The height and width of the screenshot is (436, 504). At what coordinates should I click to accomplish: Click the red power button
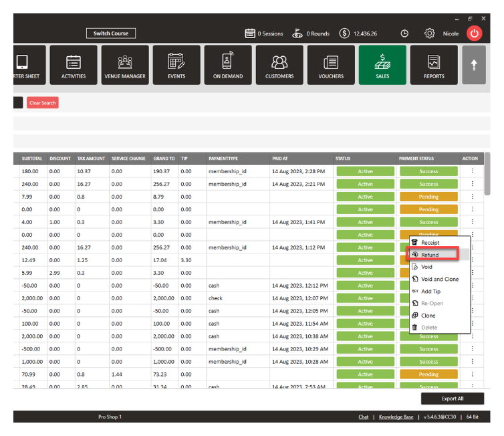click(474, 33)
